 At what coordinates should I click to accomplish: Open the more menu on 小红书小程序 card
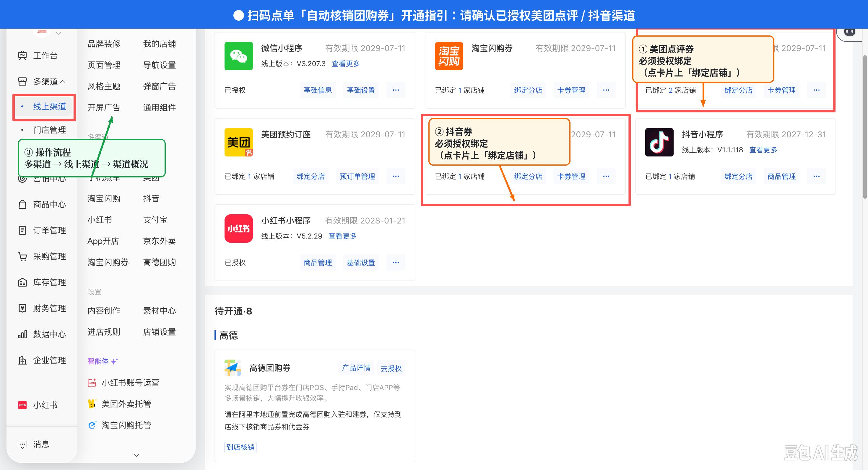(396, 263)
